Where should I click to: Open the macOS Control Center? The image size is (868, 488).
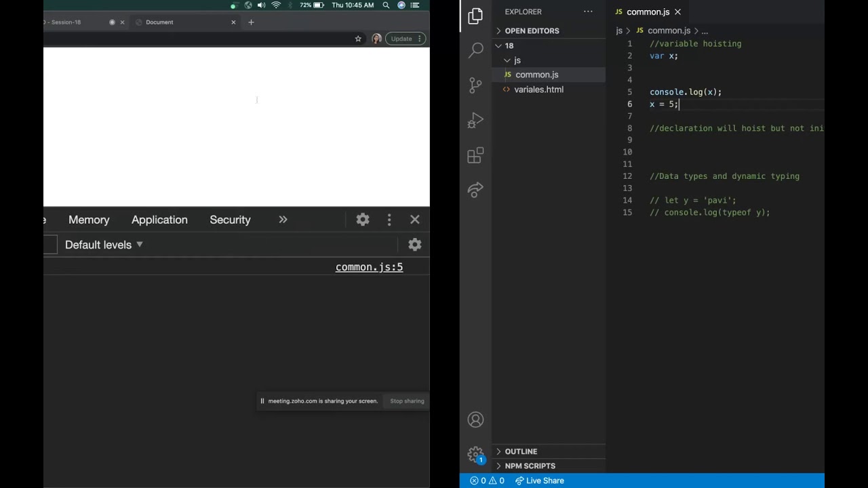point(415,5)
